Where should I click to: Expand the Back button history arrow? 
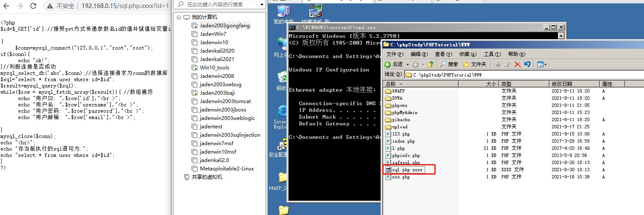point(407,64)
